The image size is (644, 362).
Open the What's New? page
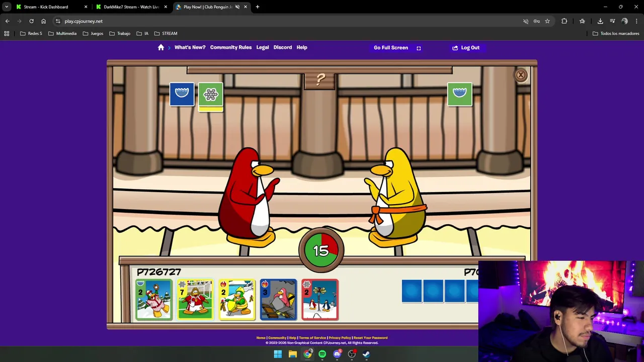point(190,47)
